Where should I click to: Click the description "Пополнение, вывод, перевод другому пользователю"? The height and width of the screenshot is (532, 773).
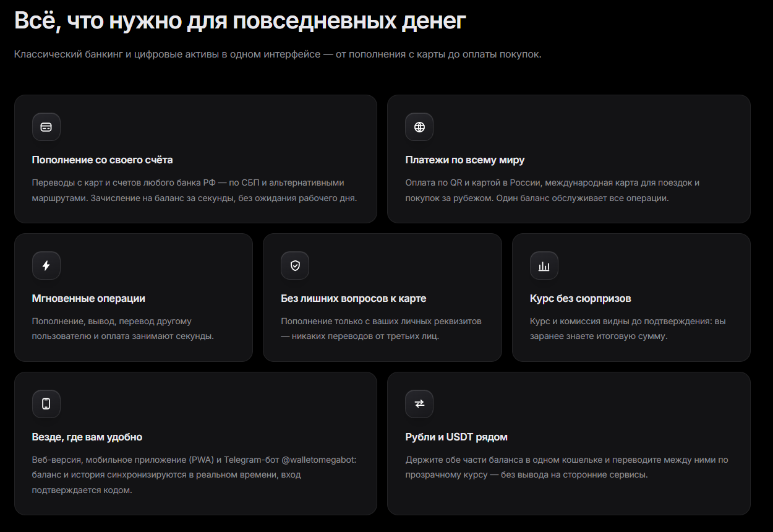(123, 329)
